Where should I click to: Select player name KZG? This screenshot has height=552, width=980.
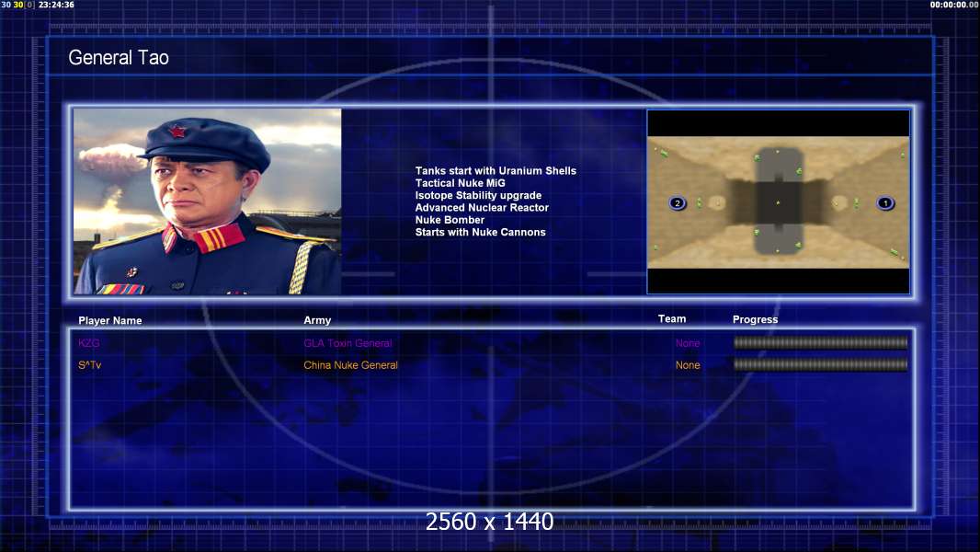(89, 343)
